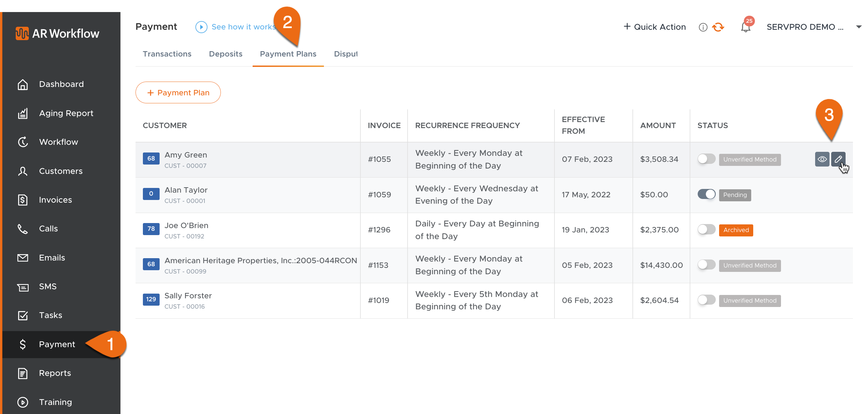Open the Quick Action menu
The image size is (868, 414).
655,27
